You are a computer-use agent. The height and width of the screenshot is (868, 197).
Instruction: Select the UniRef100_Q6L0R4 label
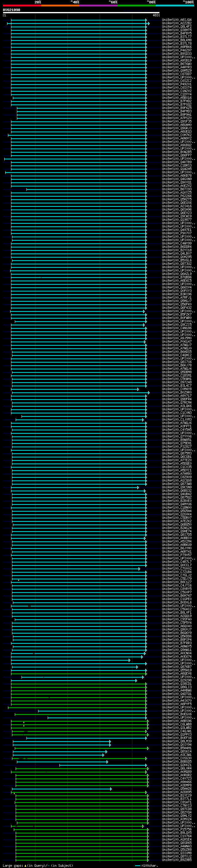pyautogui.click(x=177, y=768)
